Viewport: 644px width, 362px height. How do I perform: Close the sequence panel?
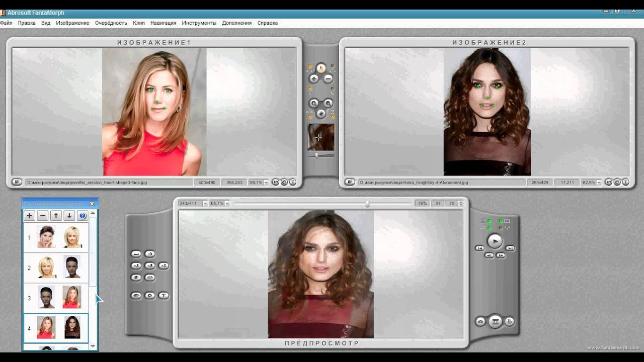[92, 204]
